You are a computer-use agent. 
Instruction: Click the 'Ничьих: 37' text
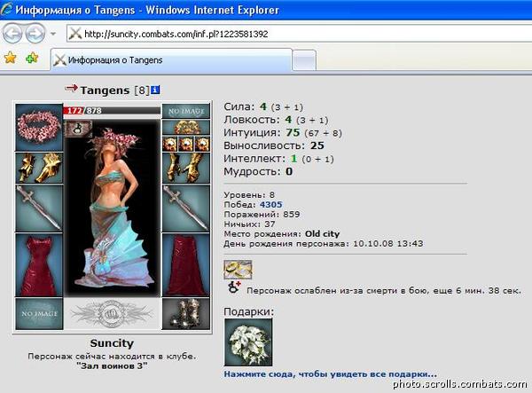(249, 224)
